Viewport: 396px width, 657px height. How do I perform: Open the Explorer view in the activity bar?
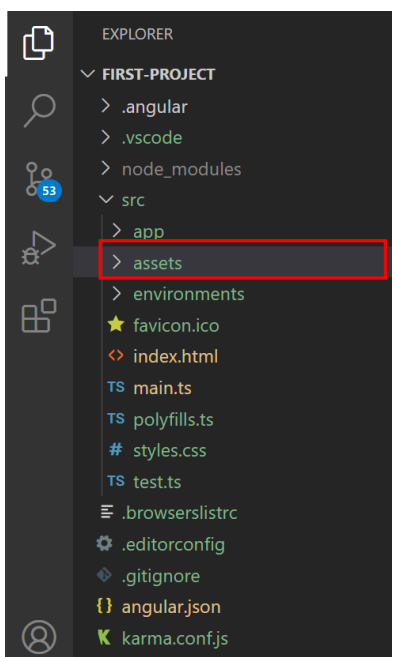click(39, 43)
